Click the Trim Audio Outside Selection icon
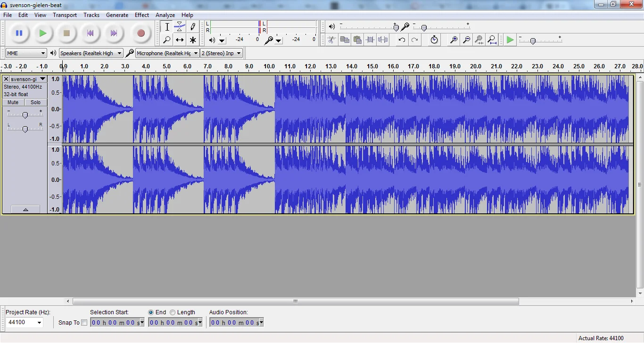644x343 pixels. pyautogui.click(x=371, y=40)
